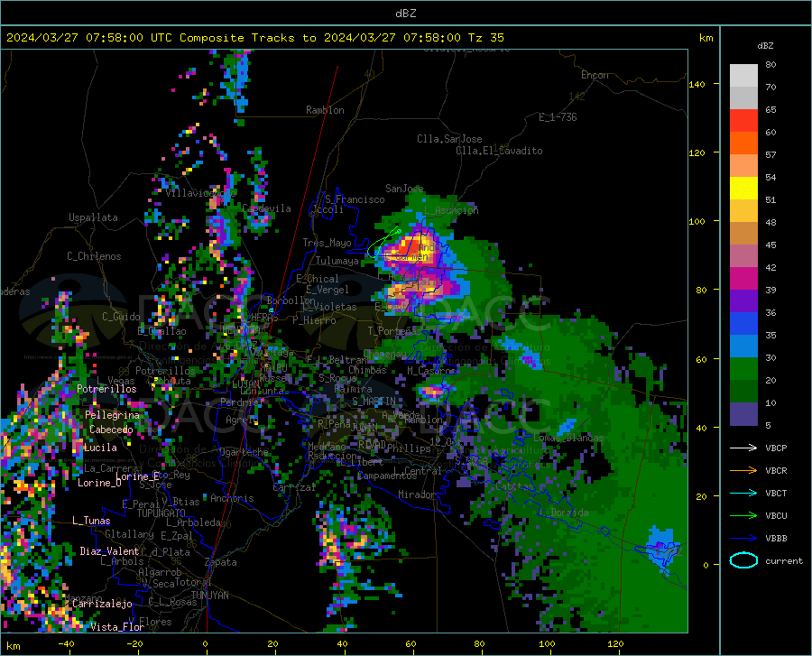Screen dimensions: 812x656
Task: Pick the magenta 39 dBZ swatch
Action: 743,279
